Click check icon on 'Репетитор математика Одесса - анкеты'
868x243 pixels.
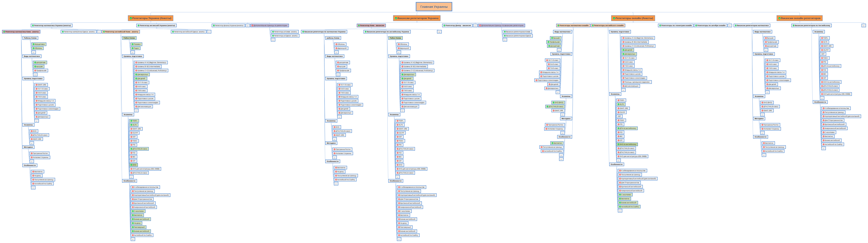click(x=63, y=32)
